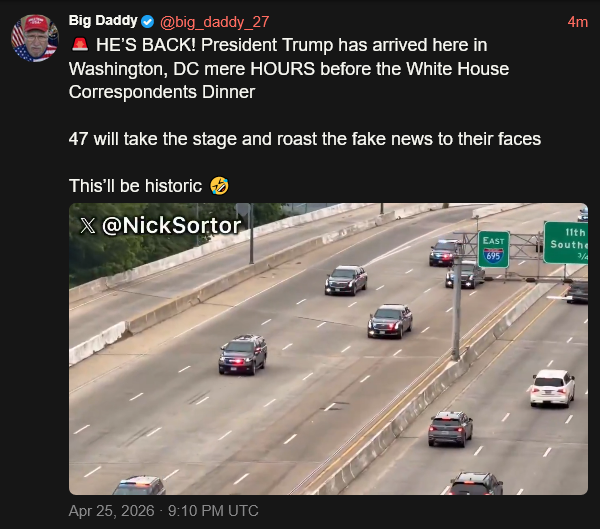Click the red siren emoji

click(x=79, y=46)
